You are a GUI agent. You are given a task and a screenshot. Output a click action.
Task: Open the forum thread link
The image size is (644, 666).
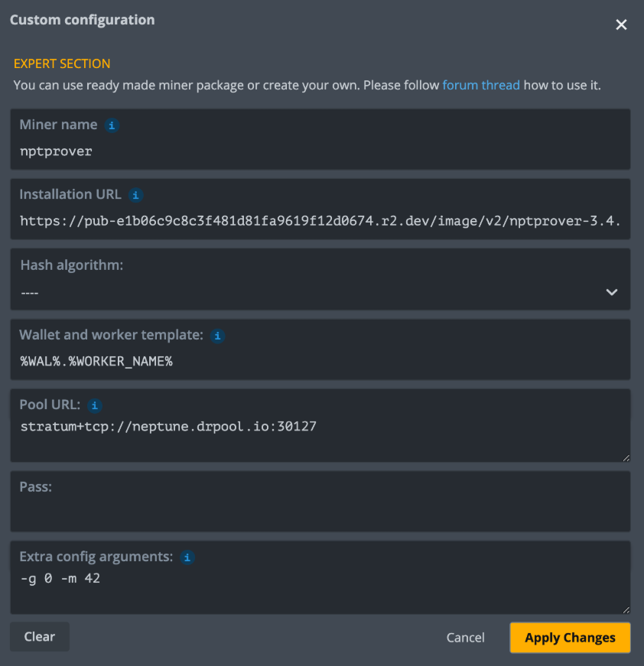[481, 85]
